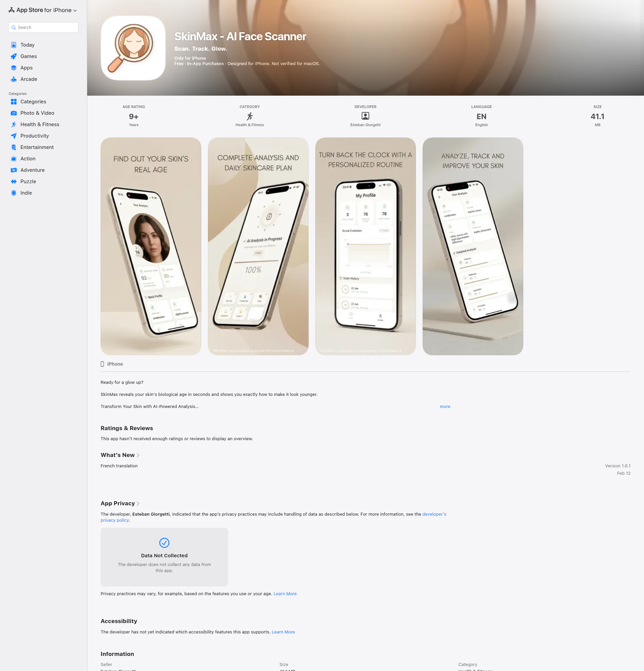The width and height of the screenshot is (644, 671).
Task: Click the Data Not Collected card
Action: coord(164,557)
